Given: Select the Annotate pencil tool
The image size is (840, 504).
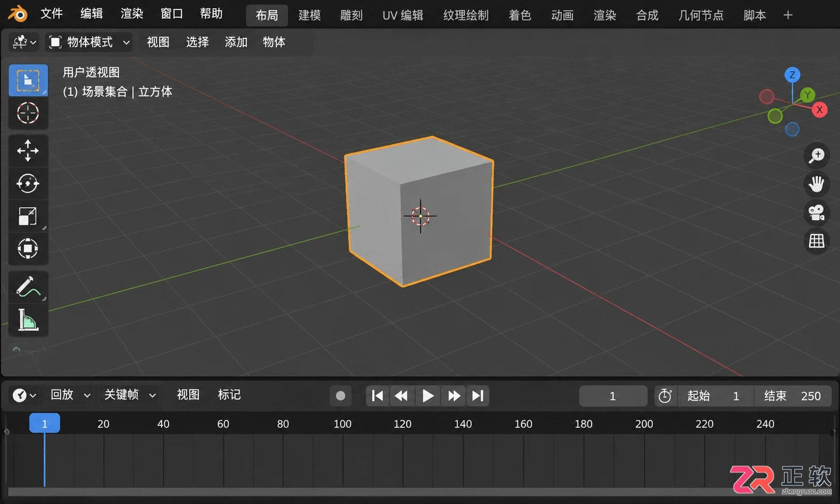Looking at the screenshot, I should click(28, 286).
